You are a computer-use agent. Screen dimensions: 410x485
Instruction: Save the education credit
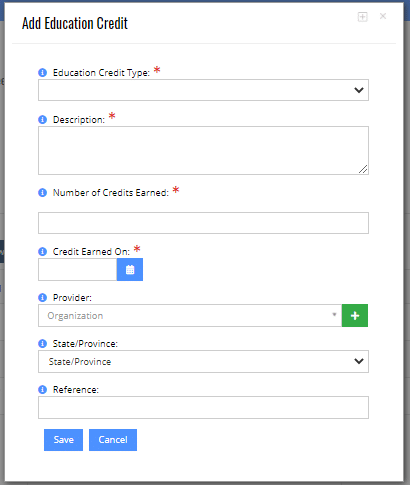tap(63, 440)
